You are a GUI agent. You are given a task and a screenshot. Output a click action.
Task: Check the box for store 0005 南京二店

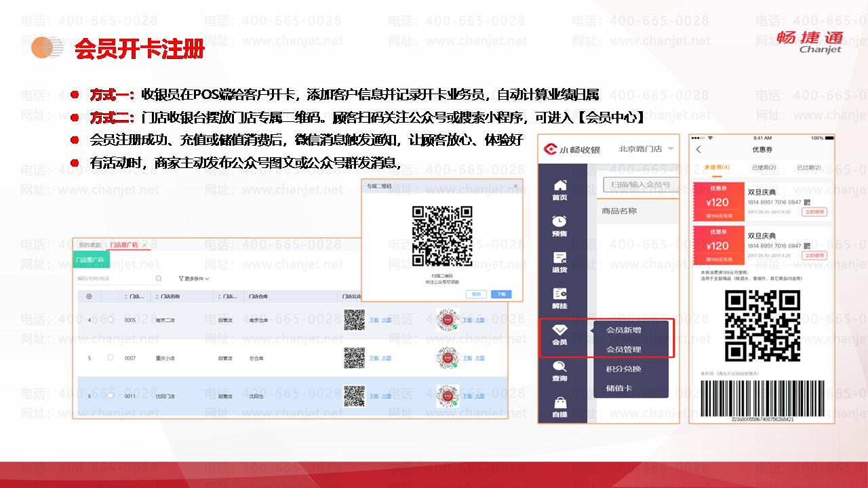pos(111,319)
